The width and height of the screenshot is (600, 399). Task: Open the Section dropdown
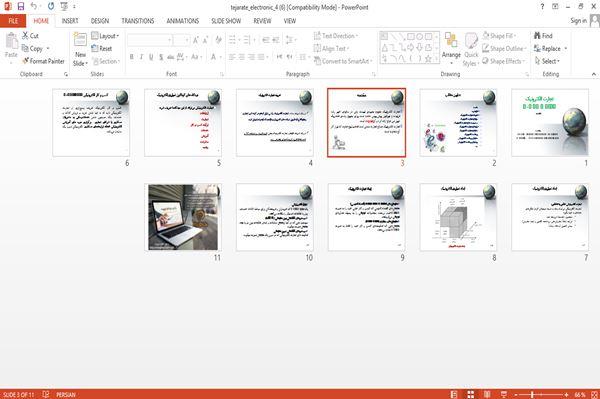point(106,61)
